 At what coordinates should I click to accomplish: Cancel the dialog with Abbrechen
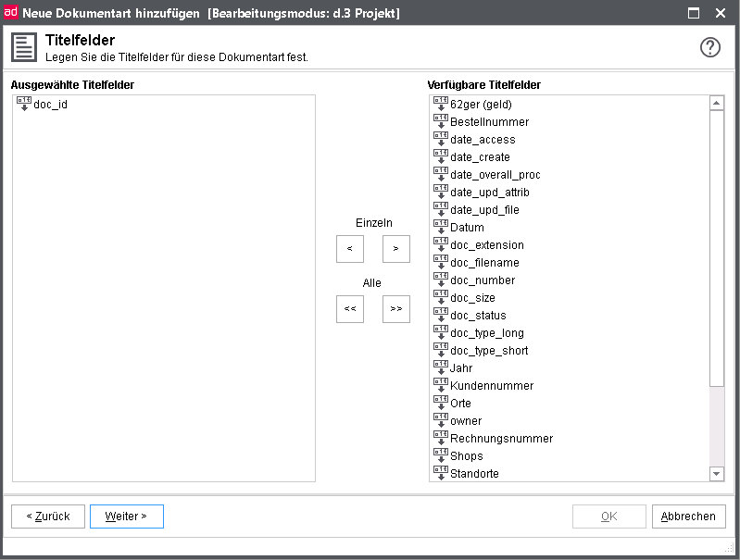click(x=688, y=516)
